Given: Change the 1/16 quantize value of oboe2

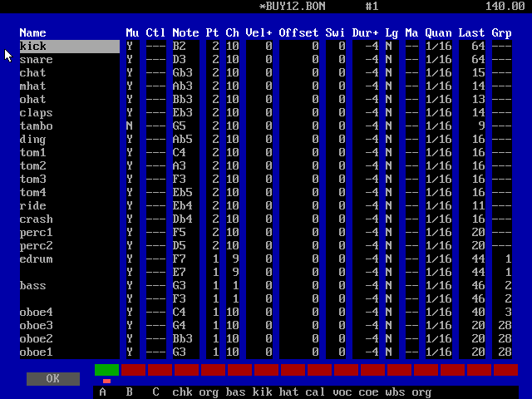Looking at the screenshot, I should (439, 338).
